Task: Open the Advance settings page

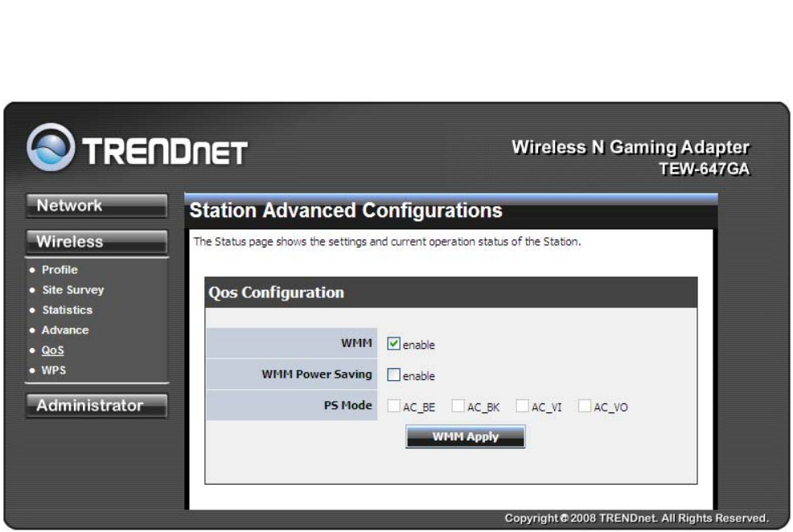Action: click(x=64, y=330)
